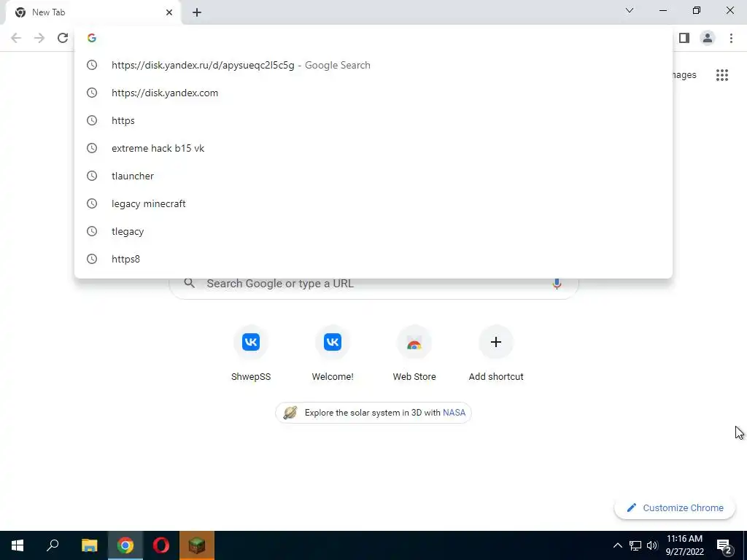Viewport: 747px width, 560px height.
Task: Open the notification center icon
Action: click(724, 546)
